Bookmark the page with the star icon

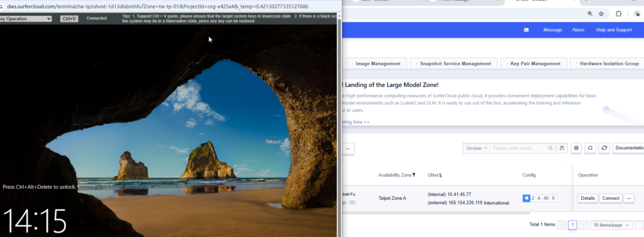pos(601,14)
